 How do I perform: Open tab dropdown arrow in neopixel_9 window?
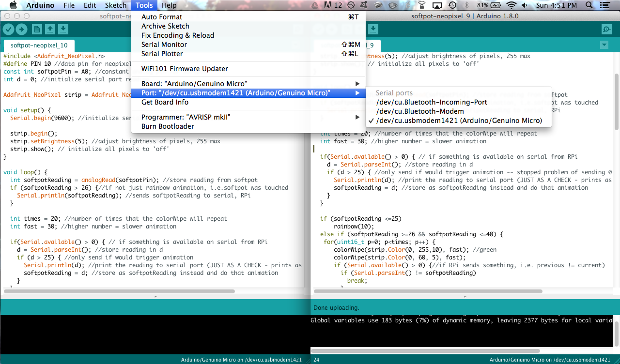(x=604, y=45)
